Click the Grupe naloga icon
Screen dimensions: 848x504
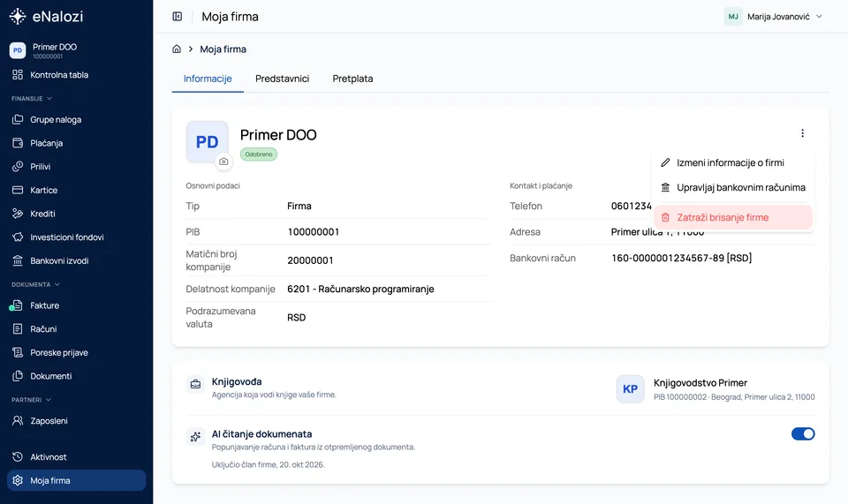[18, 119]
